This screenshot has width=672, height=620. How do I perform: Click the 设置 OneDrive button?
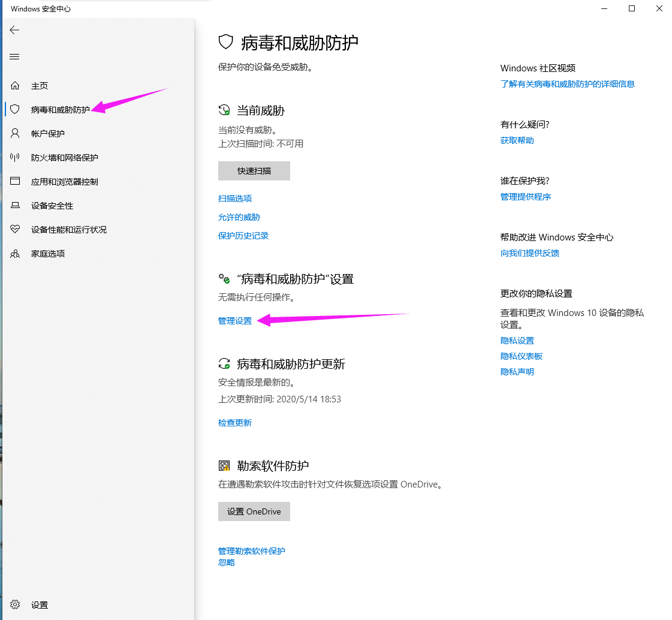pos(254,511)
